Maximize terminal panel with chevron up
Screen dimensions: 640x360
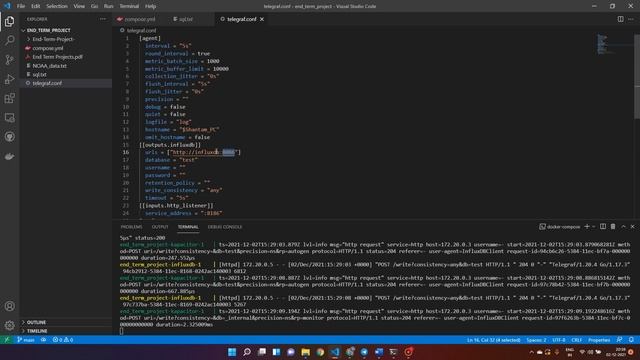pyautogui.click(x=623, y=227)
